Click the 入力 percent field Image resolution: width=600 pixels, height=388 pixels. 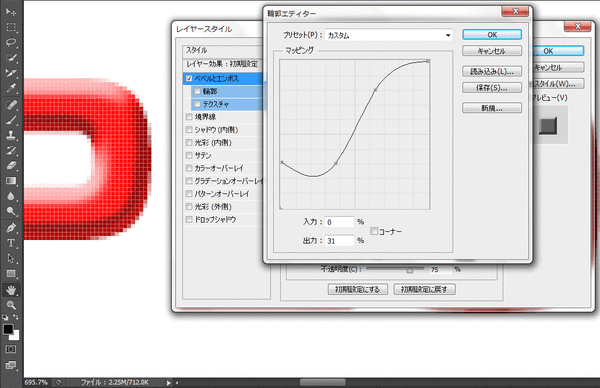(x=339, y=222)
